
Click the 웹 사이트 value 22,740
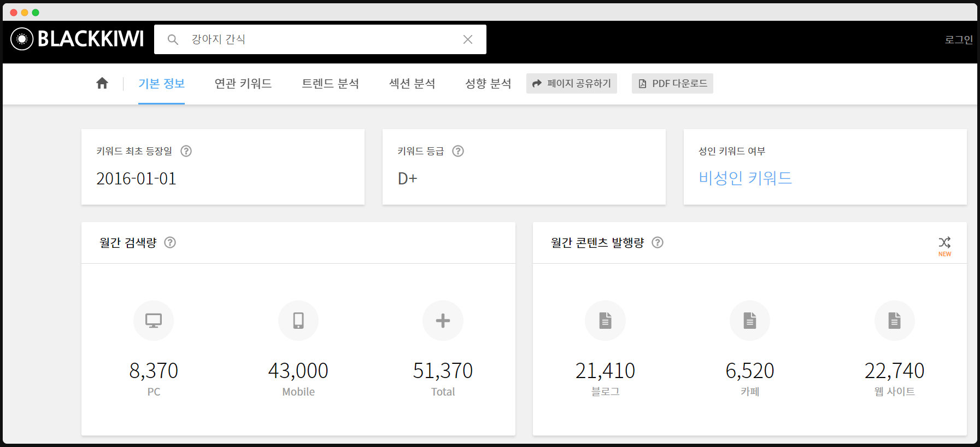click(x=894, y=371)
